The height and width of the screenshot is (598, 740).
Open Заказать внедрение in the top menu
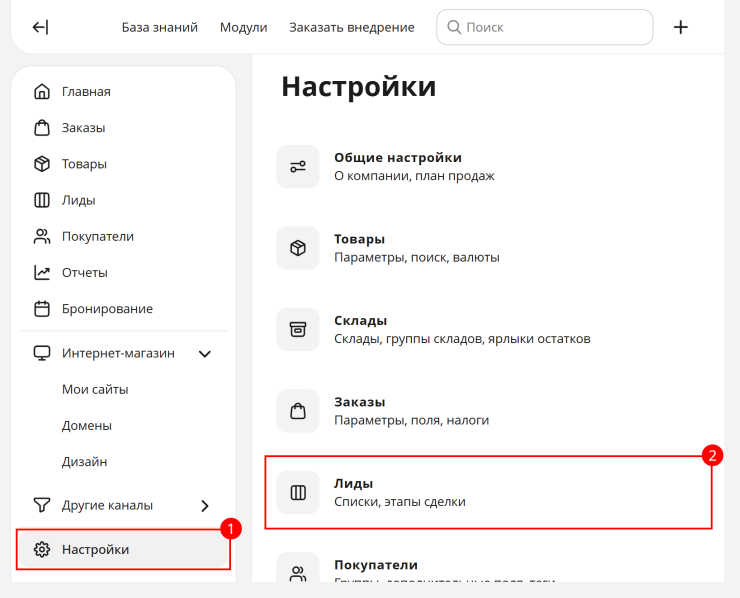[x=352, y=27]
